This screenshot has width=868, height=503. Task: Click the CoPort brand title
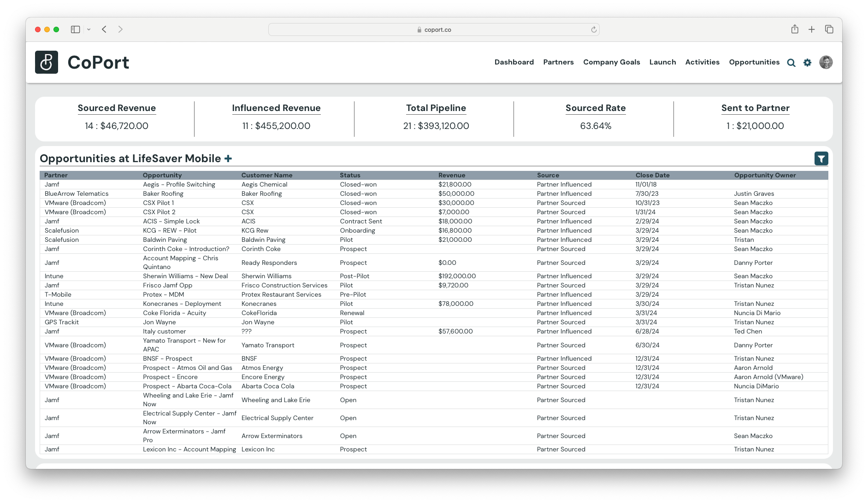[x=98, y=63]
